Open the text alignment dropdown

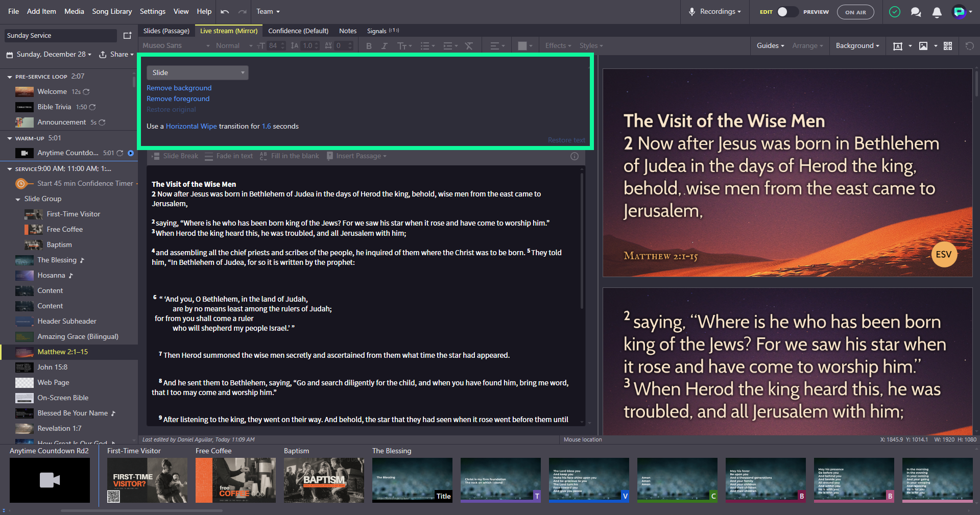click(x=497, y=46)
